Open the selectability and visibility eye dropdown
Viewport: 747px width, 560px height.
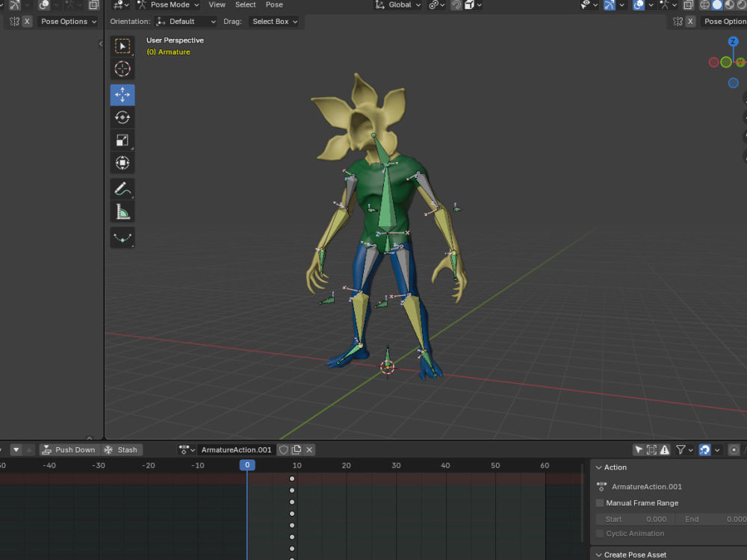point(589,4)
